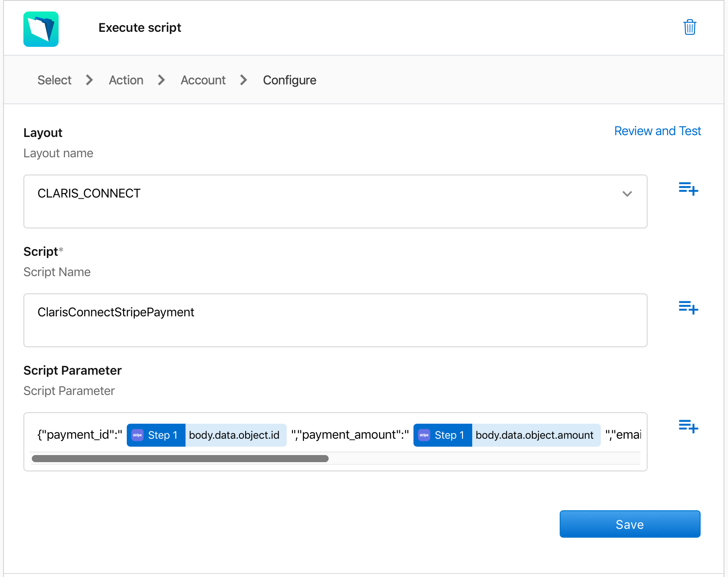Select the body.data.object.amount variable token

pos(507,435)
